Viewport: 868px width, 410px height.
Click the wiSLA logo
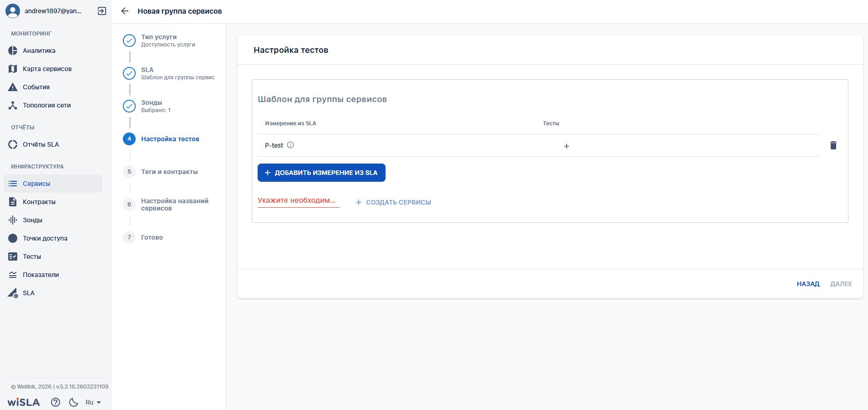click(x=24, y=402)
